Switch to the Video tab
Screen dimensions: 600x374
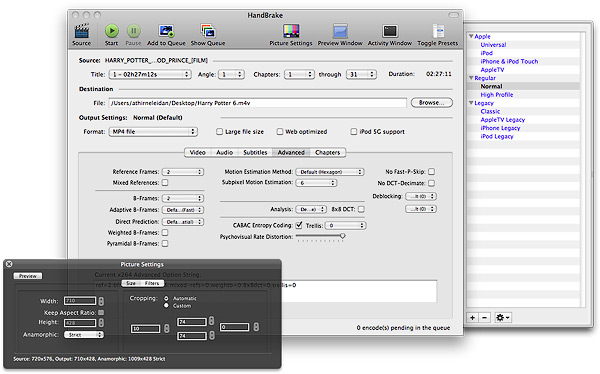197,152
